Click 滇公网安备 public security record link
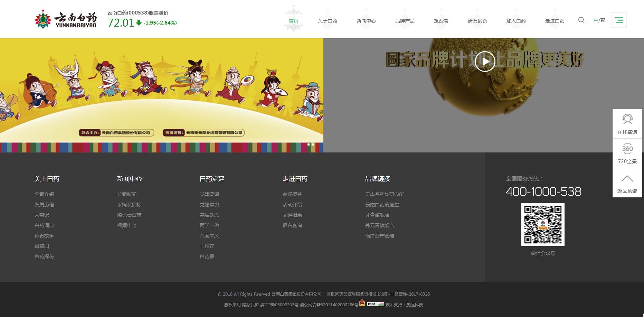This screenshot has height=317, width=644. click(x=329, y=305)
